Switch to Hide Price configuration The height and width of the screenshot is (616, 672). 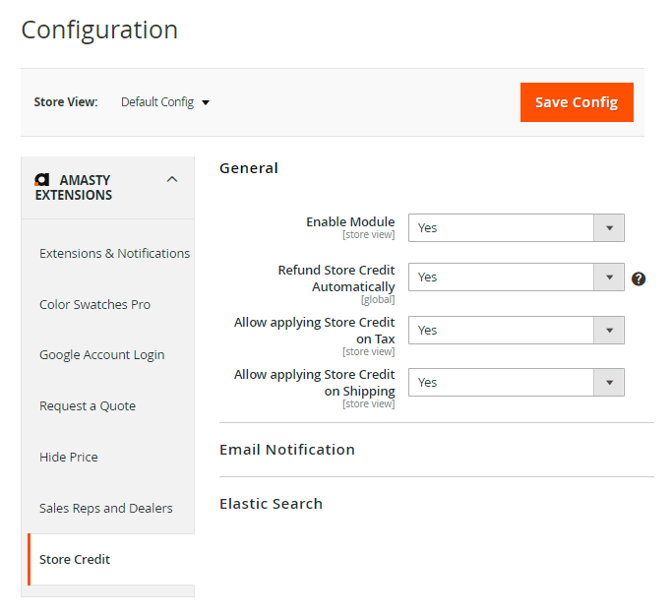[x=69, y=458]
